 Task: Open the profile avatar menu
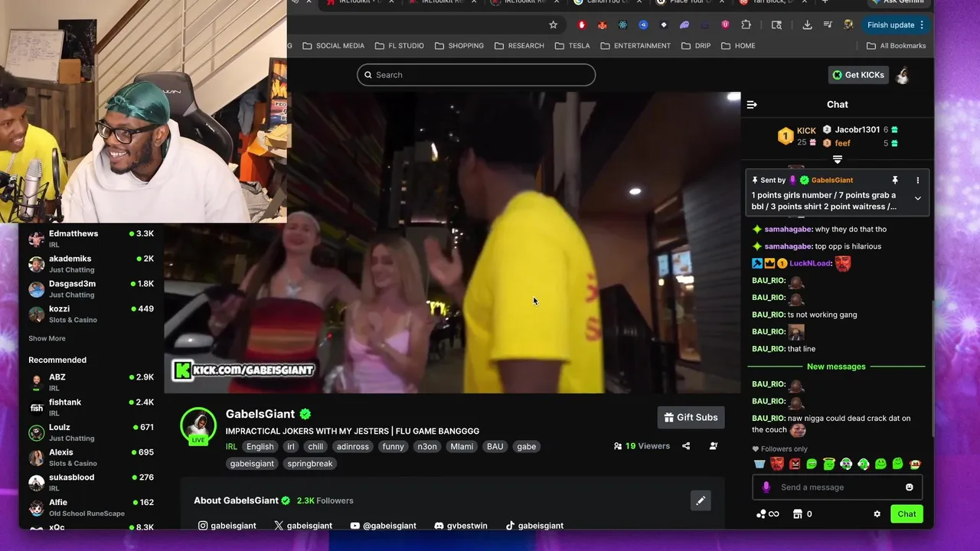903,75
